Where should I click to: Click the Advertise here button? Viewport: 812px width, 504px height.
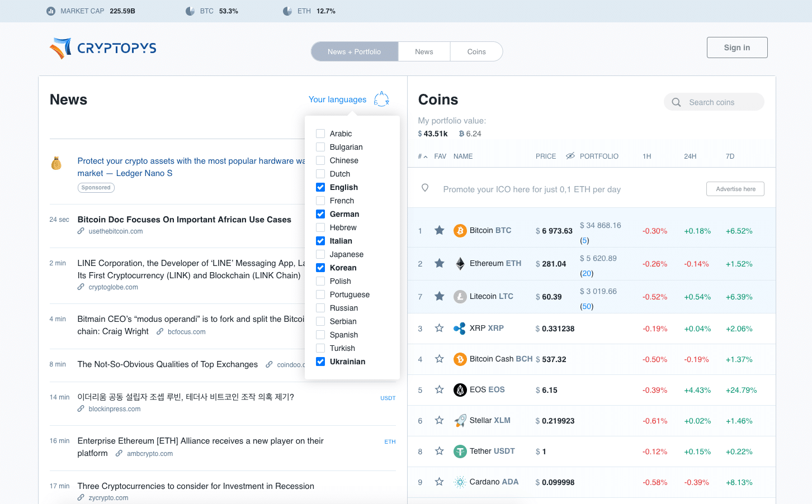pos(735,189)
